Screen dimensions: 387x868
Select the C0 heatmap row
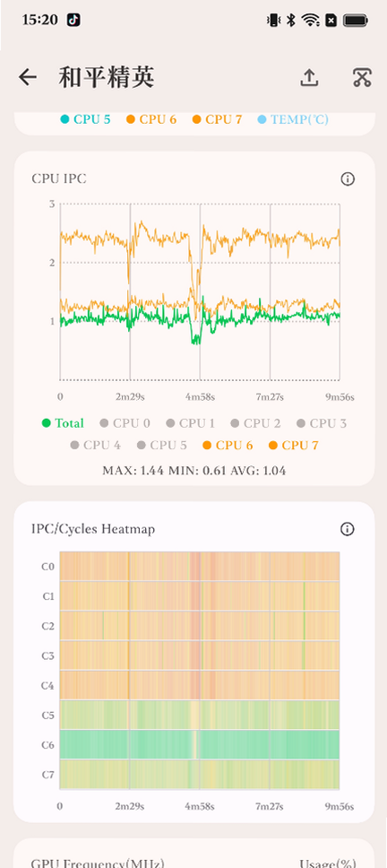pyautogui.click(x=200, y=566)
